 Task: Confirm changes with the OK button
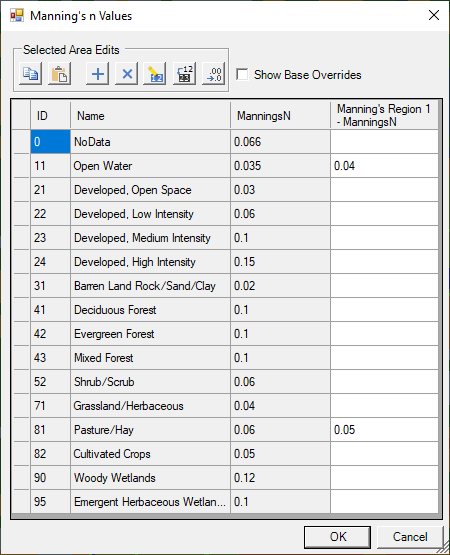[337, 537]
